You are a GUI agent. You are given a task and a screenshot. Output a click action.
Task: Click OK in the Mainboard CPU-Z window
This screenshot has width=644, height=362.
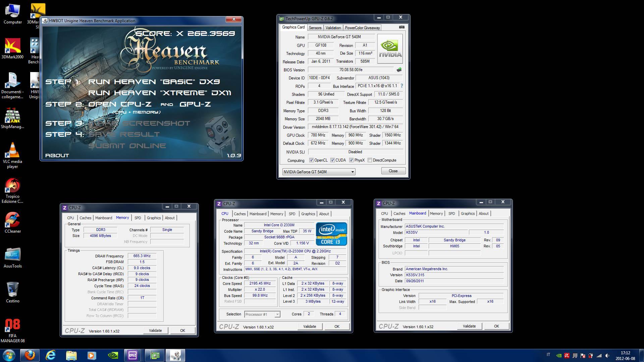(496, 326)
